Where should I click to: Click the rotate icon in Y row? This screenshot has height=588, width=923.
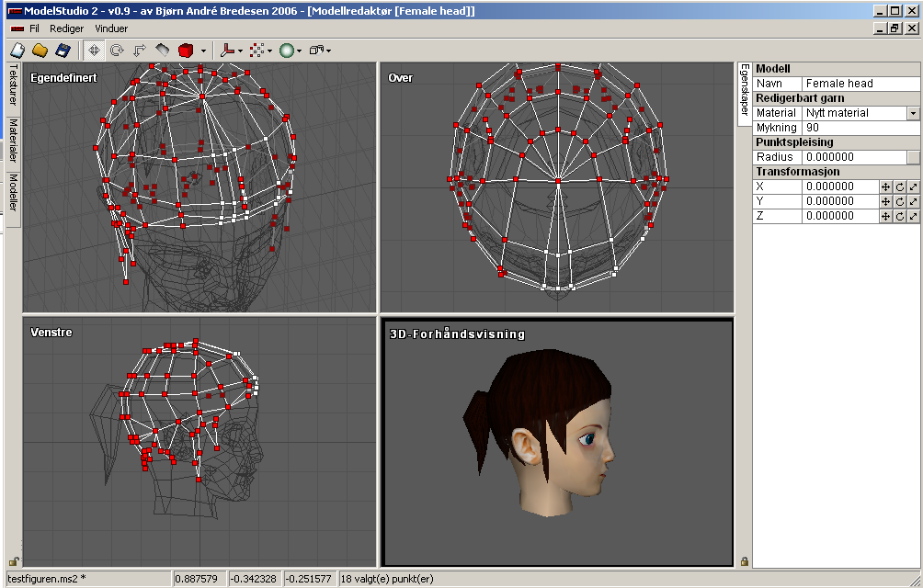click(x=899, y=202)
